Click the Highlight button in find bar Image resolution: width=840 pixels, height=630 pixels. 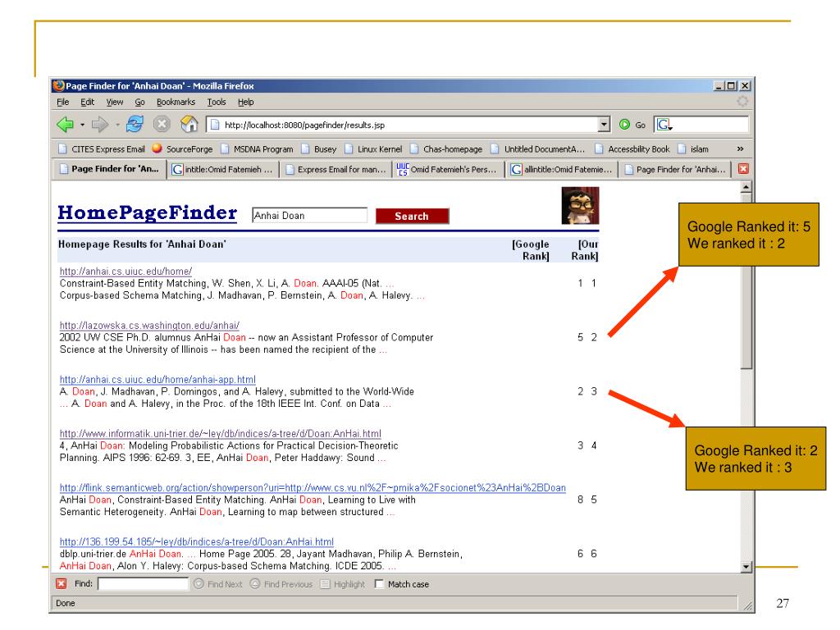342,584
